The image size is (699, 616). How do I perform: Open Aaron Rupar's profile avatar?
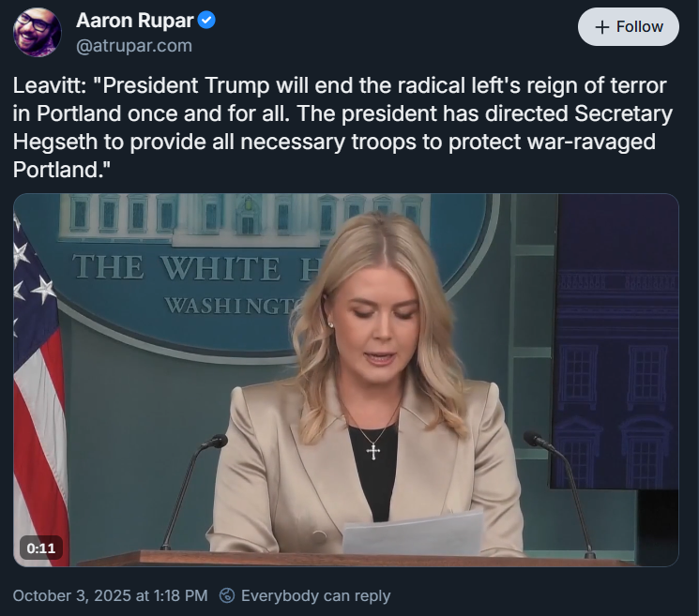click(38, 32)
